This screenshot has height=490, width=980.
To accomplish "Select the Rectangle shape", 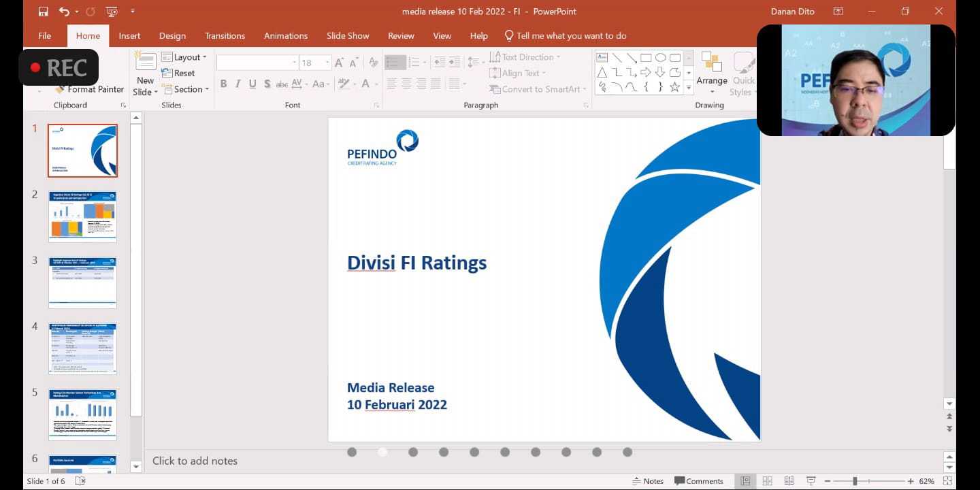I will [646, 58].
